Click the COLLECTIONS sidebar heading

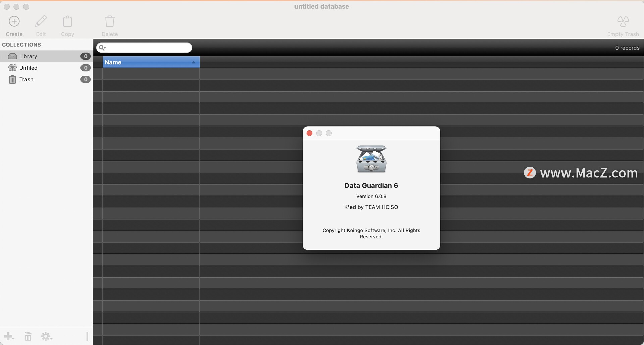21,45
